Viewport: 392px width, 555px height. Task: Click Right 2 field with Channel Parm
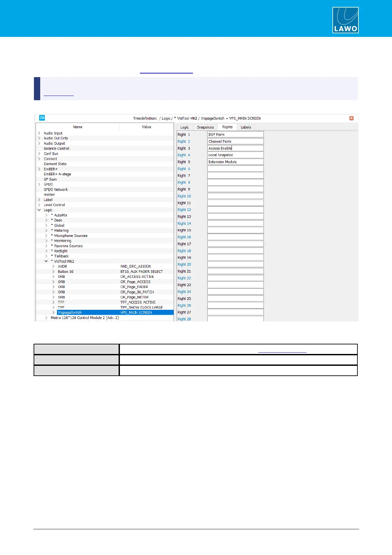point(235,141)
